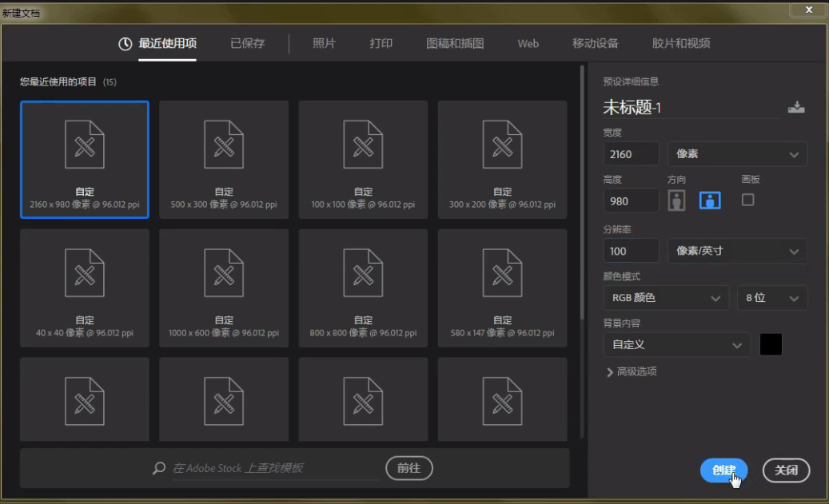The image size is (829, 504).
Task: Select the 2160 x 980 recent preset
Action: (x=84, y=160)
